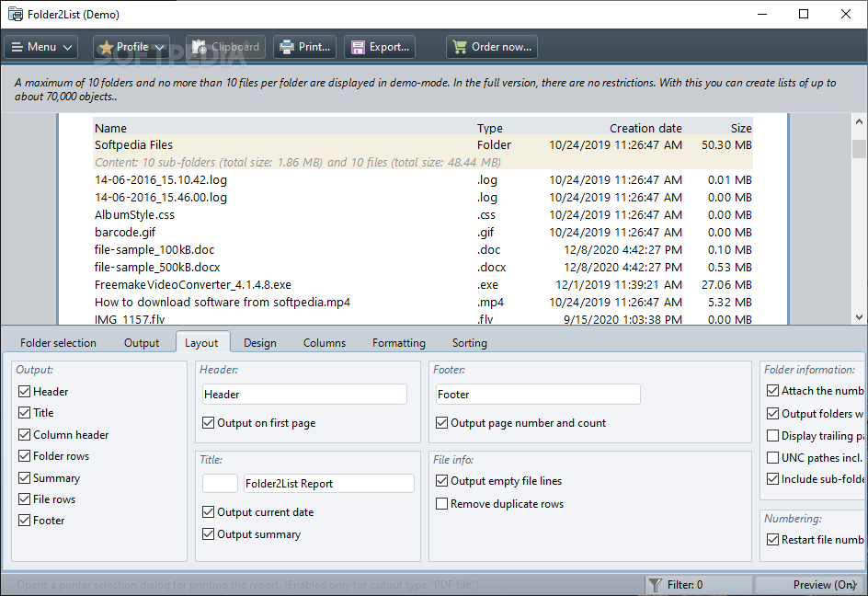Select the file file-sample_100kB.doc
Viewport: 868px width, 596px height.
tap(423, 250)
